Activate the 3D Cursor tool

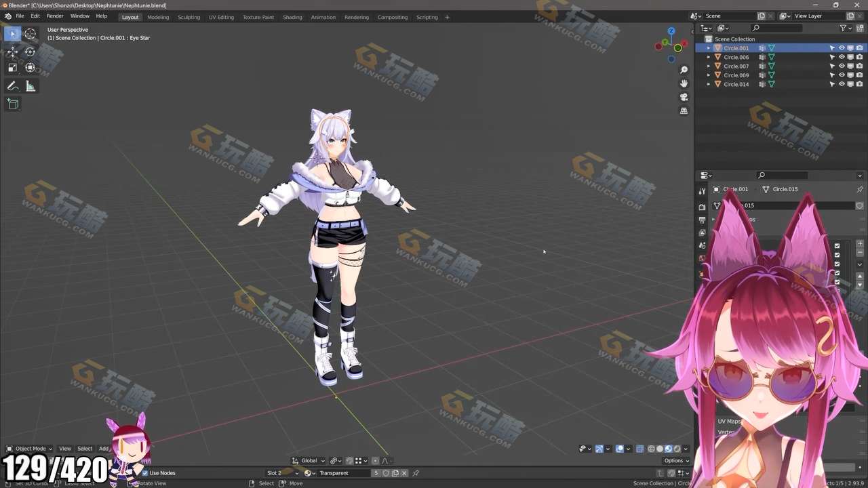[30, 33]
